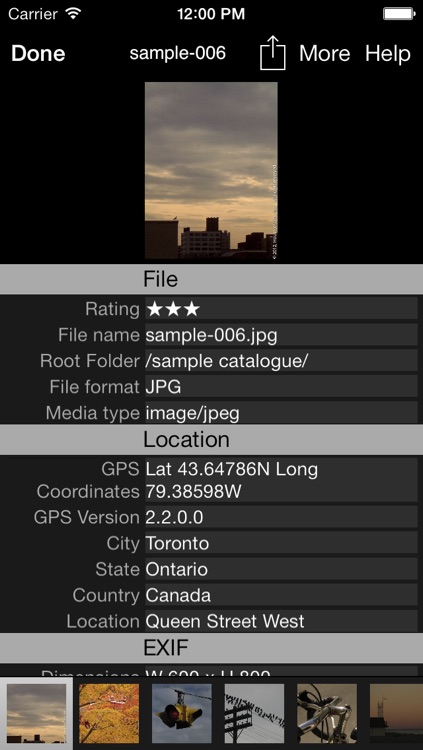
Task: Tap the share icon in the top bar
Action: click(273, 53)
